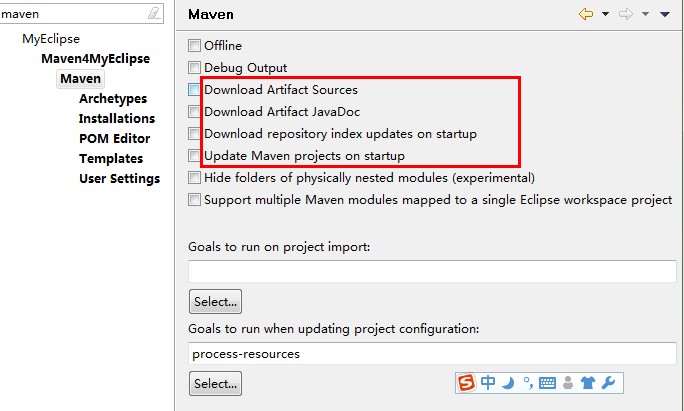This screenshot has height=411, width=684.
Task: Toggle Debug Output checkbox
Action: tap(194, 68)
